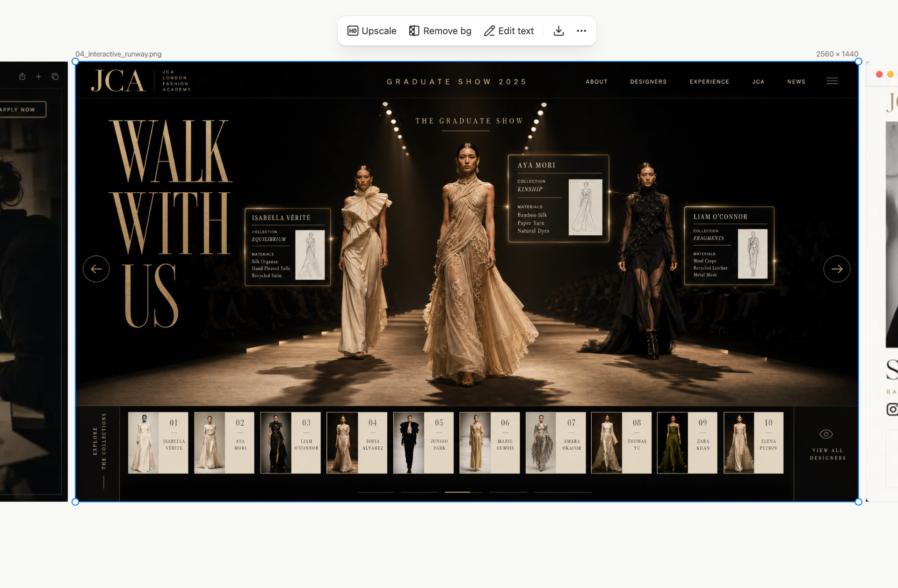Click the sketch thumbnail in Aya Mori card
Viewport: 898px width, 588px height.
click(585, 207)
